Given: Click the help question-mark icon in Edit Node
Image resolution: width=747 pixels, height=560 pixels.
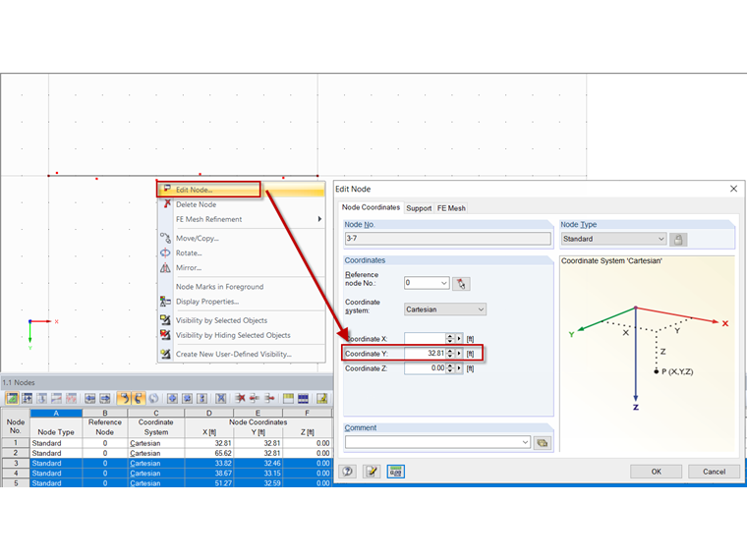Looking at the screenshot, I should 347,472.
